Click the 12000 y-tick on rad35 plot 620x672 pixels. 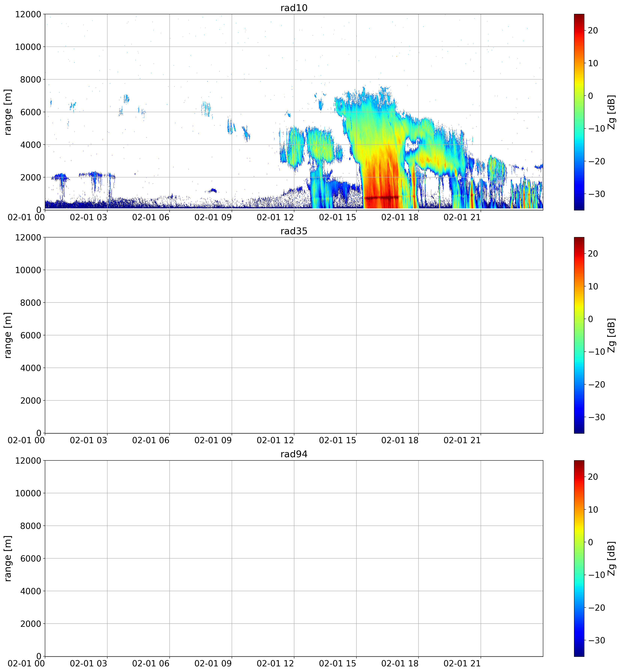click(x=28, y=237)
